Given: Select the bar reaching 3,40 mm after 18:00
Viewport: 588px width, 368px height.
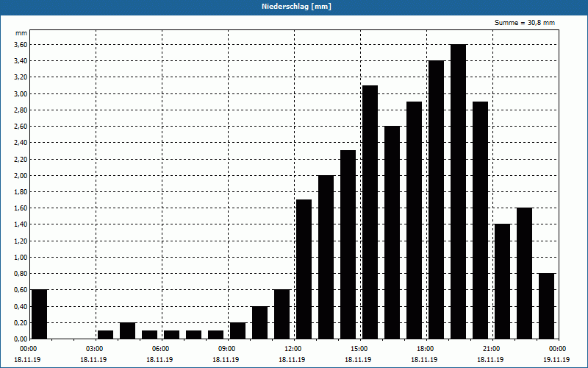Looking at the screenshot, I should [x=436, y=199].
